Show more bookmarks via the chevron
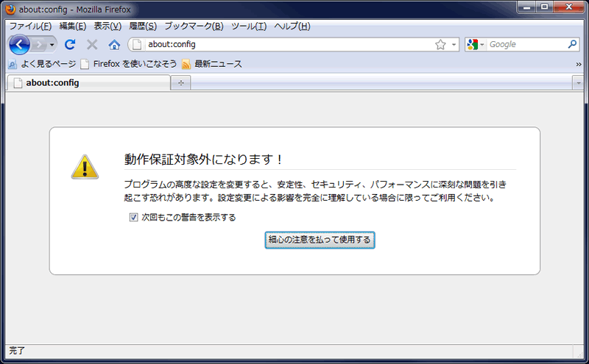The height and width of the screenshot is (364, 589). point(579,65)
